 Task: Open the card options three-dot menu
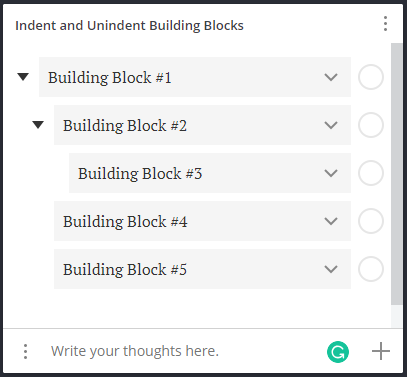coord(385,24)
